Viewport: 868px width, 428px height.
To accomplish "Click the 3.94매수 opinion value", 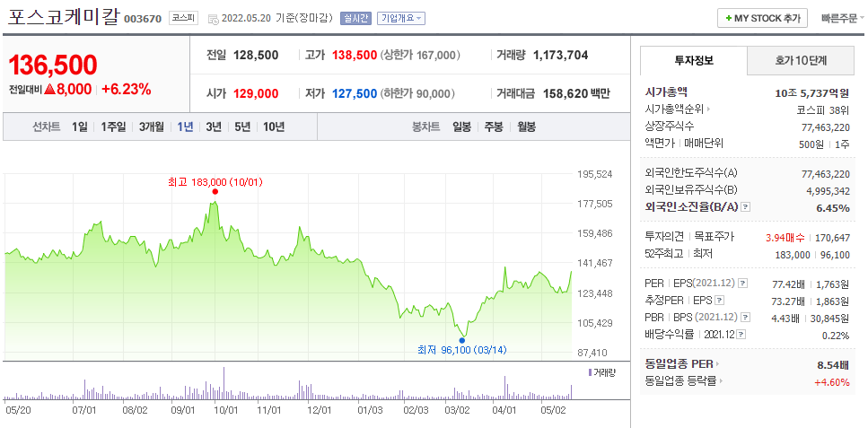I will 785,238.
